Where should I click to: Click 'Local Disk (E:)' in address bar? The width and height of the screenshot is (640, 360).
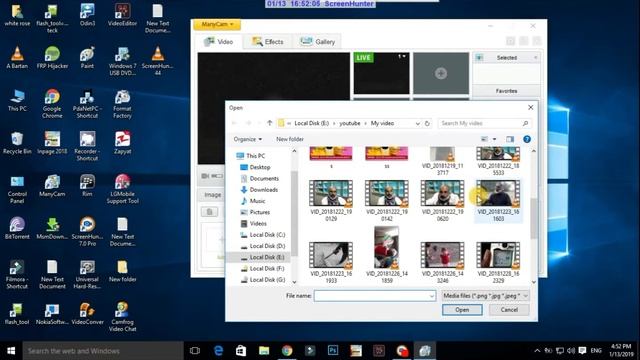(x=311, y=123)
